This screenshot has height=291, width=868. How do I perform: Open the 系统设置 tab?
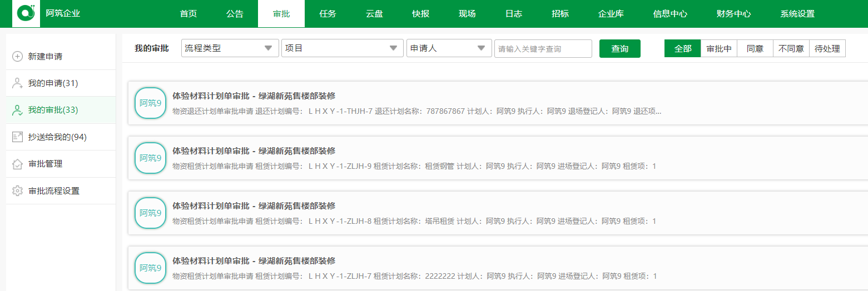(797, 14)
